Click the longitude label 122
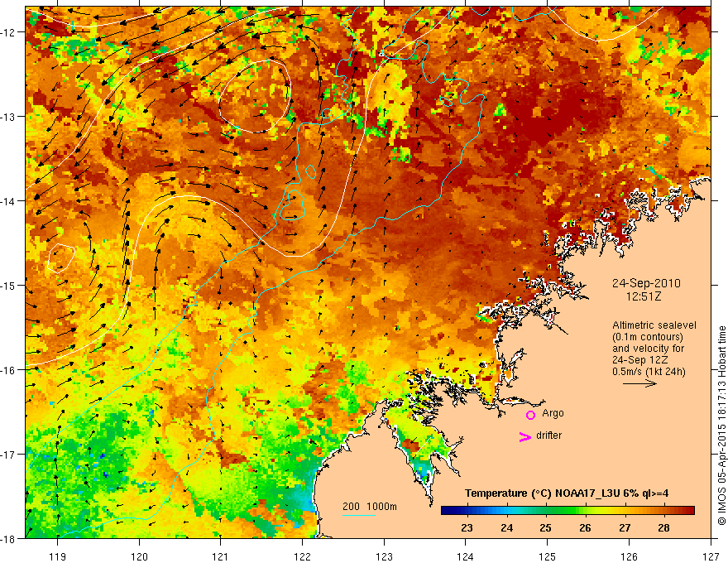Image resolution: width=728 pixels, height=563 pixels. click(x=302, y=556)
